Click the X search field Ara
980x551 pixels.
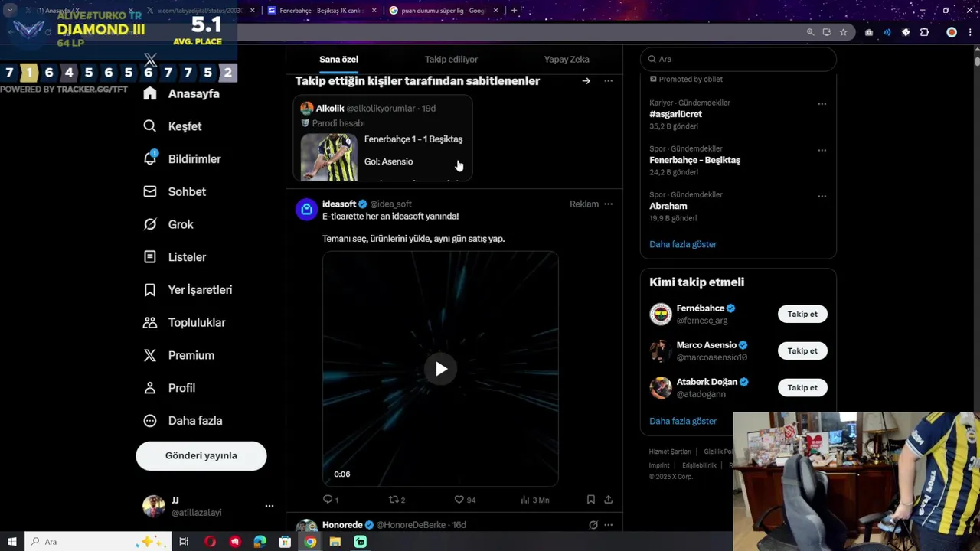tap(739, 59)
